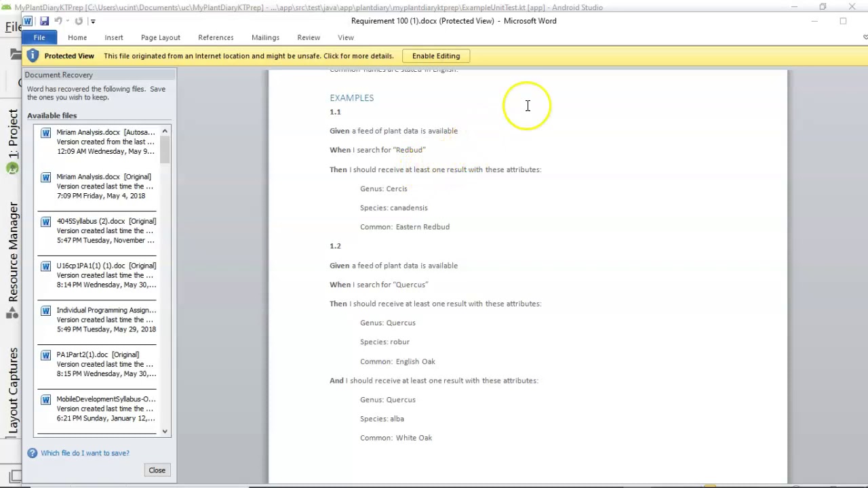868x488 pixels.
Task: Click the EXAMPLES heading in the document
Action: click(351, 98)
